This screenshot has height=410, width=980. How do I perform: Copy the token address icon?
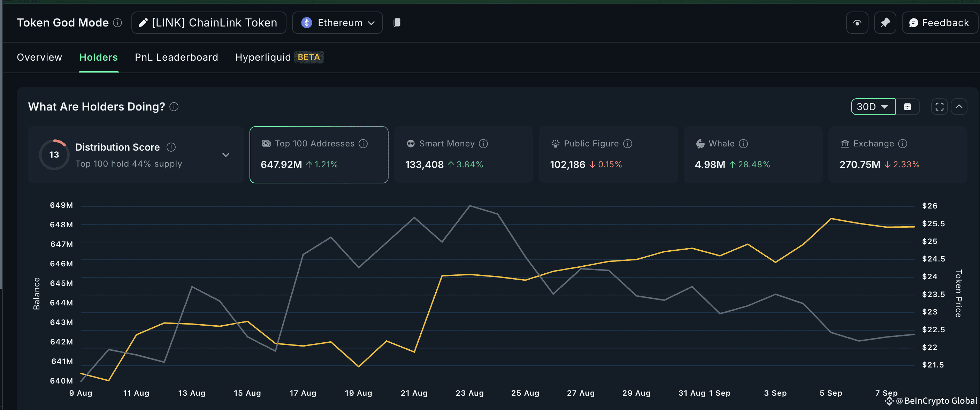click(x=397, y=23)
